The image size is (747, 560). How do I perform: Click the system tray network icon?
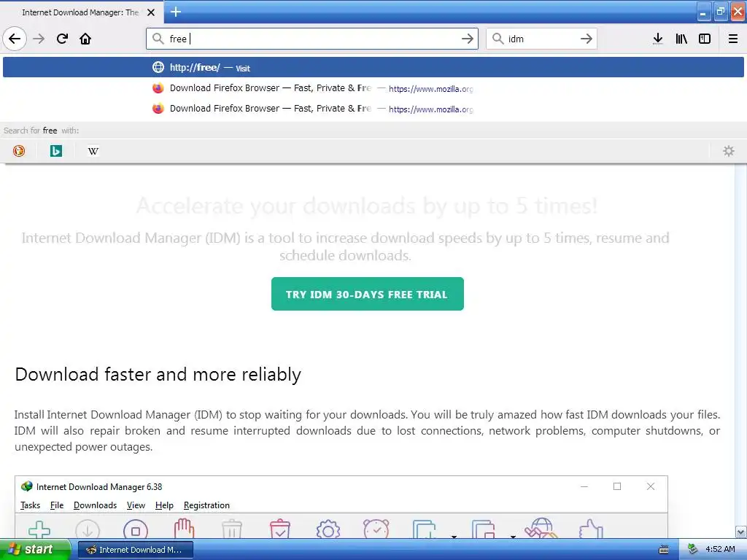click(692, 549)
